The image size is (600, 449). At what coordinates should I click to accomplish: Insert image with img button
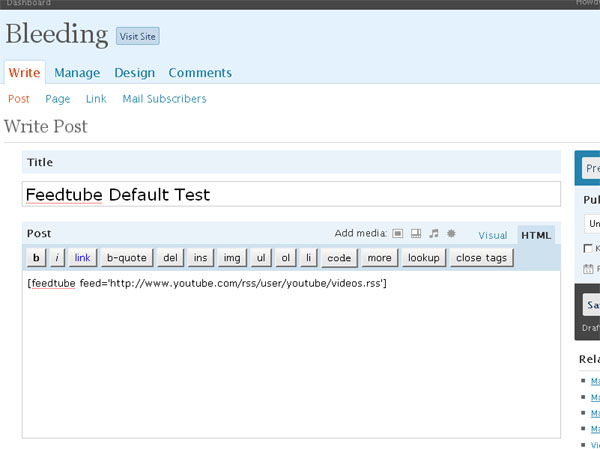232,258
